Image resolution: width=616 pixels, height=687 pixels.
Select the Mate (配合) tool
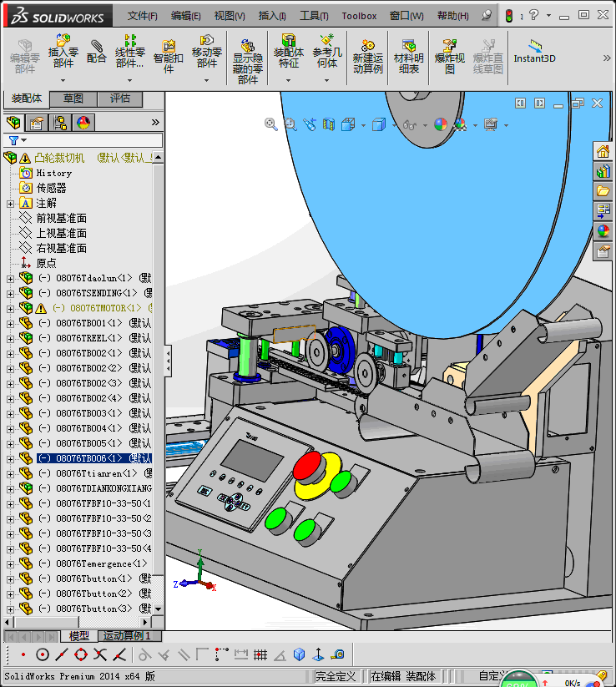[96, 51]
